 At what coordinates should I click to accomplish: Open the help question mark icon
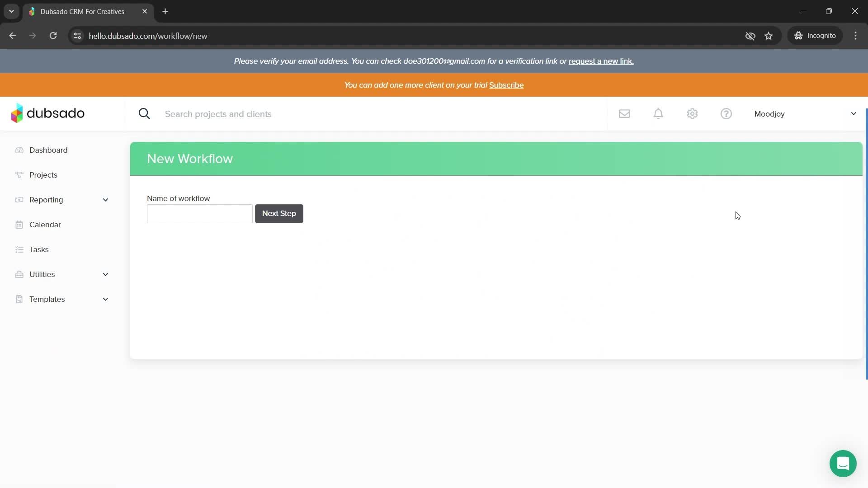pyautogui.click(x=726, y=114)
